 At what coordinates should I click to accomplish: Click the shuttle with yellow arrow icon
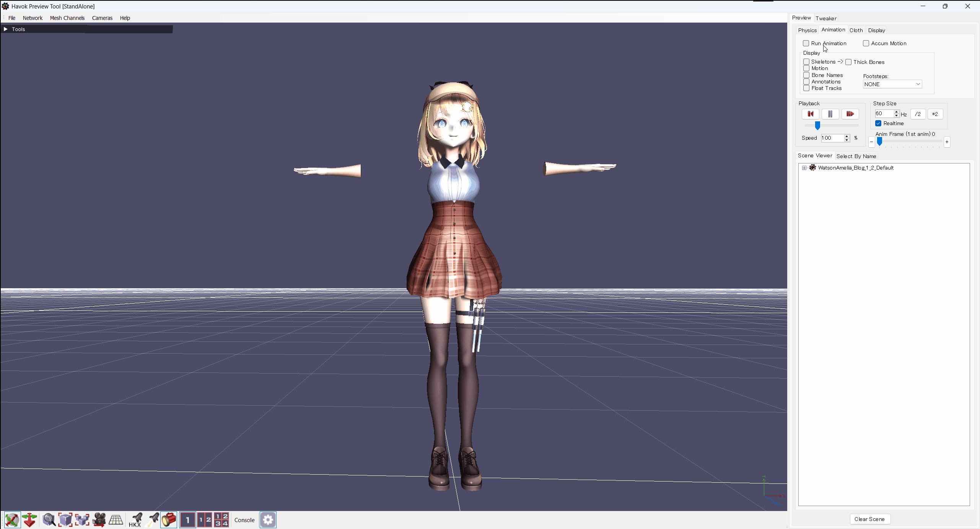tap(153, 520)
